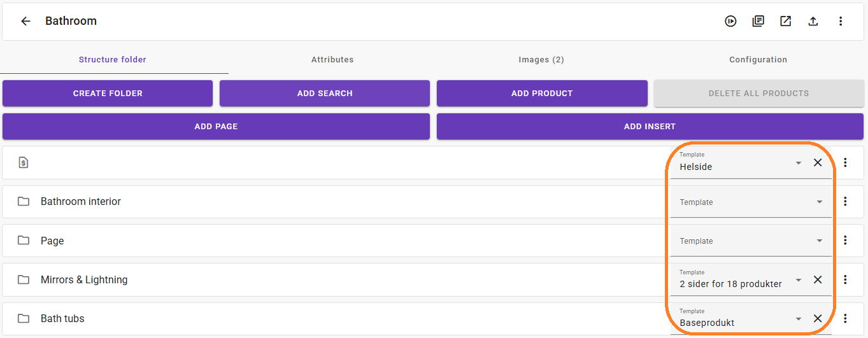This screenshot has width=868, height=338.
Task: Click the page icon in the first row
Action: [x=24, y=163]
